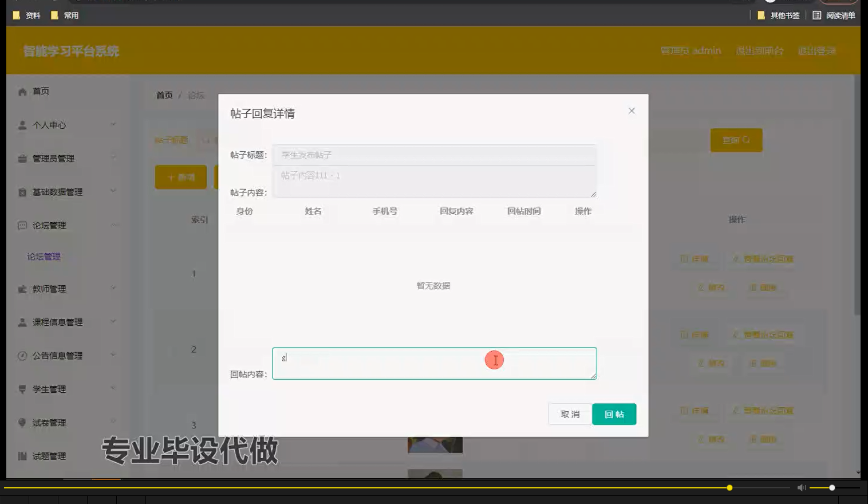Screen dimensions: 868x504
Task: Select the 试卷管理 exam paper icon
Action: click(22, 423)
